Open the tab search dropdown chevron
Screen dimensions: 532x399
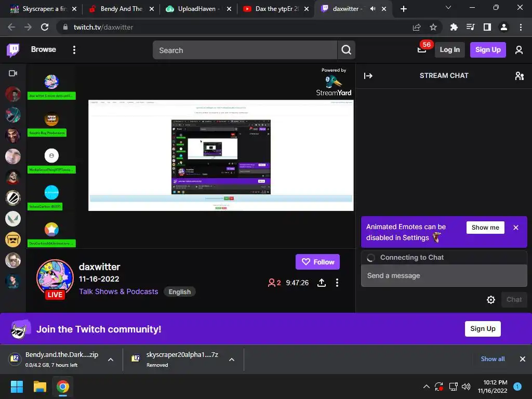point(448,7)
